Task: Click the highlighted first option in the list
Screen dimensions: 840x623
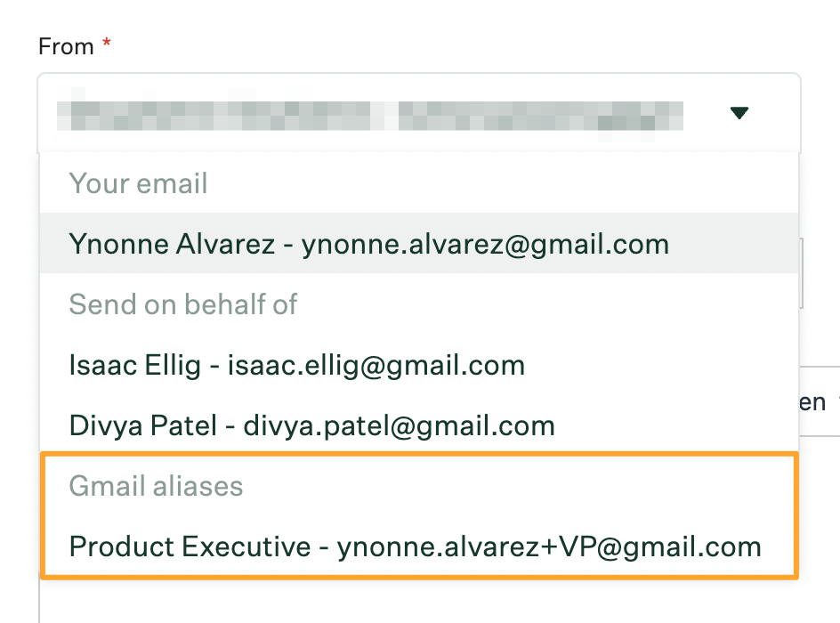Action: 419,243
